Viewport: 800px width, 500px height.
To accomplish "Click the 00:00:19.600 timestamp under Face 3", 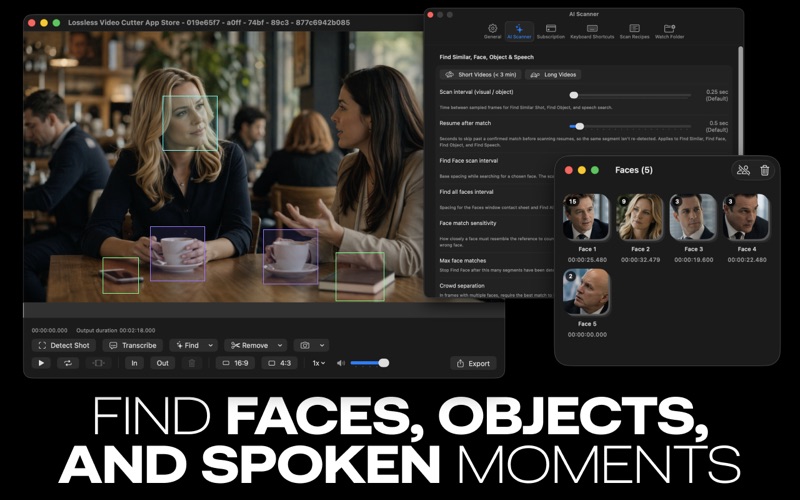I will (693, 260).
